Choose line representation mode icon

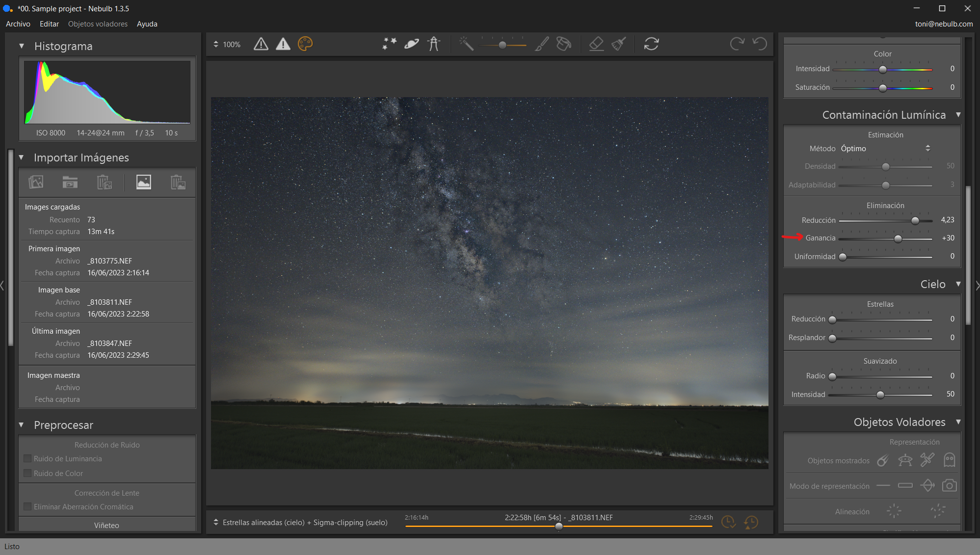(x=883, y=486)
